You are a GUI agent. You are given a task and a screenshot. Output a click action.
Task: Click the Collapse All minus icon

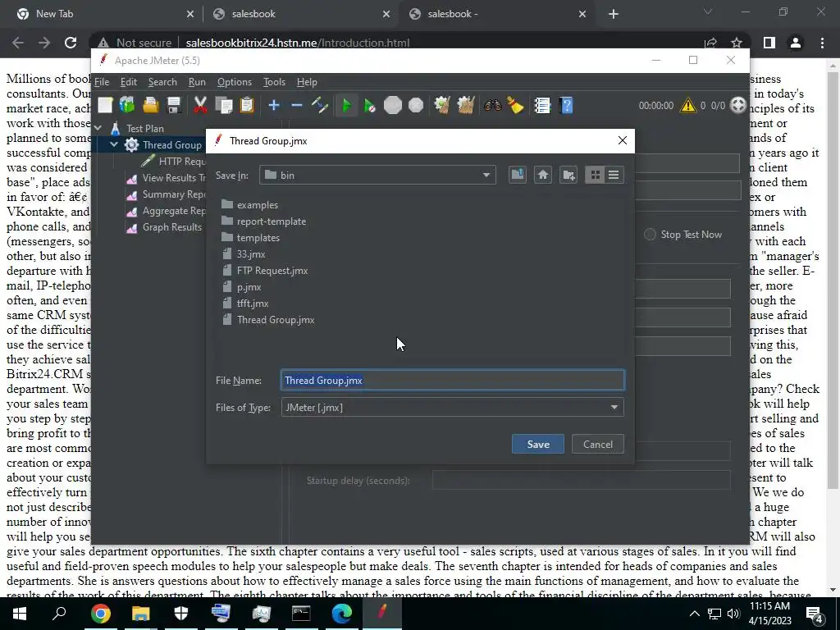click(297, 106)
